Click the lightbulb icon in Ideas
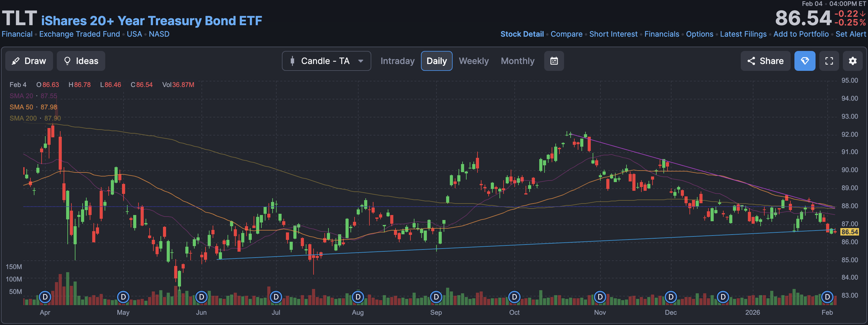 tap(67, 61)
